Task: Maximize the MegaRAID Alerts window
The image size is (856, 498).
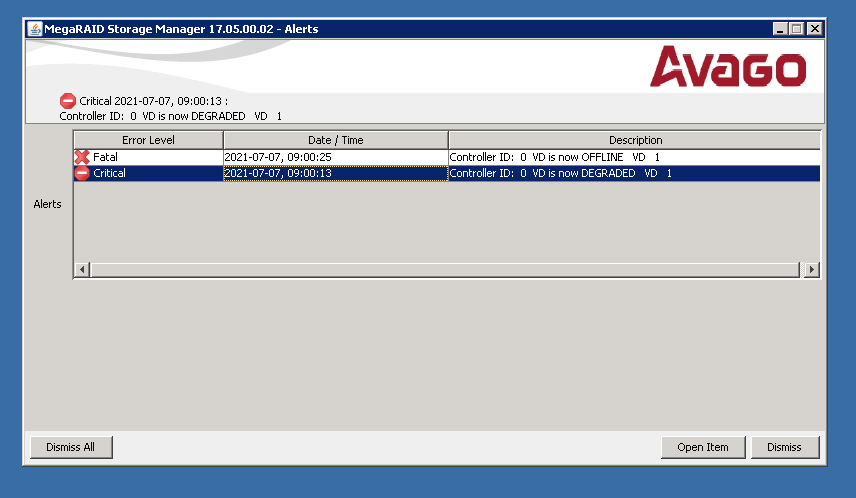Action: tap(797, 29)
